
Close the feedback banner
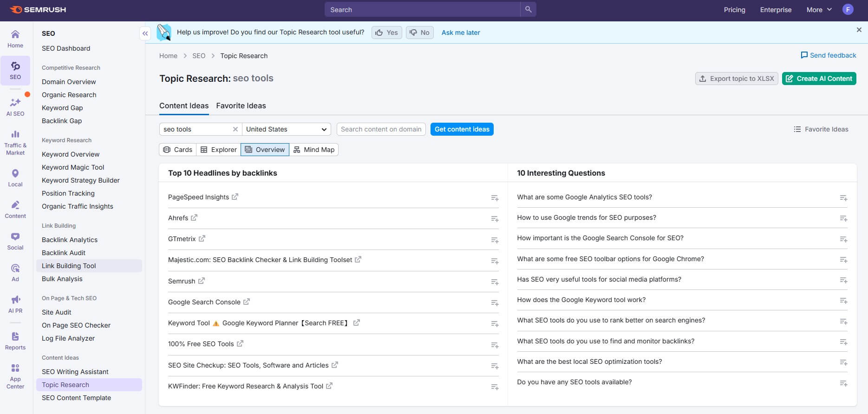pyautogui.click(x=859, y=30)
